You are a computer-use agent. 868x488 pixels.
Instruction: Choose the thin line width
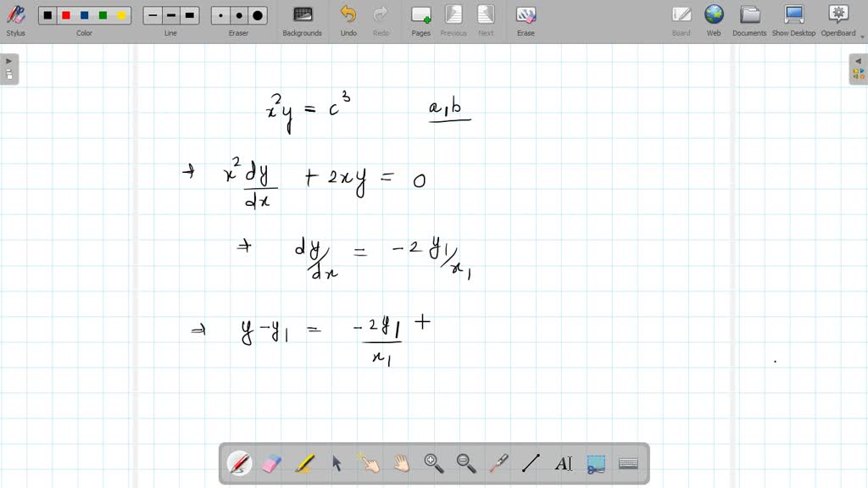coord(153,15)
